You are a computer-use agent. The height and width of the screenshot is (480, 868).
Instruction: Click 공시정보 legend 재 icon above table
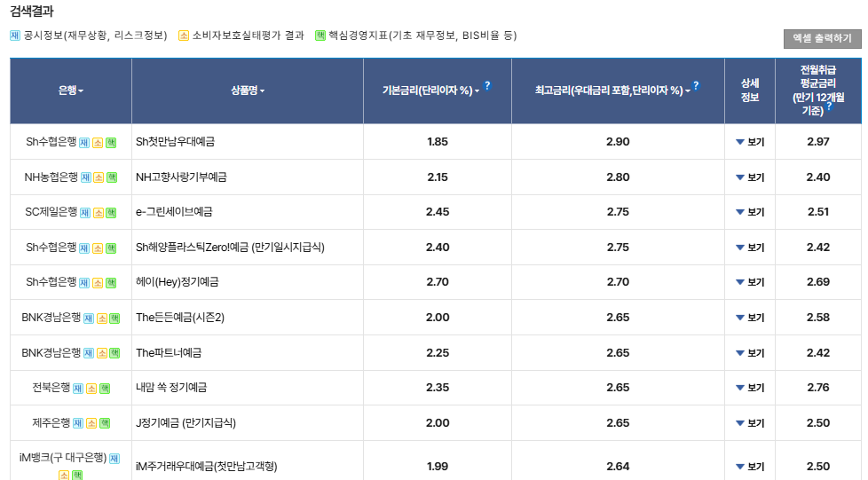tap(15, 35)
